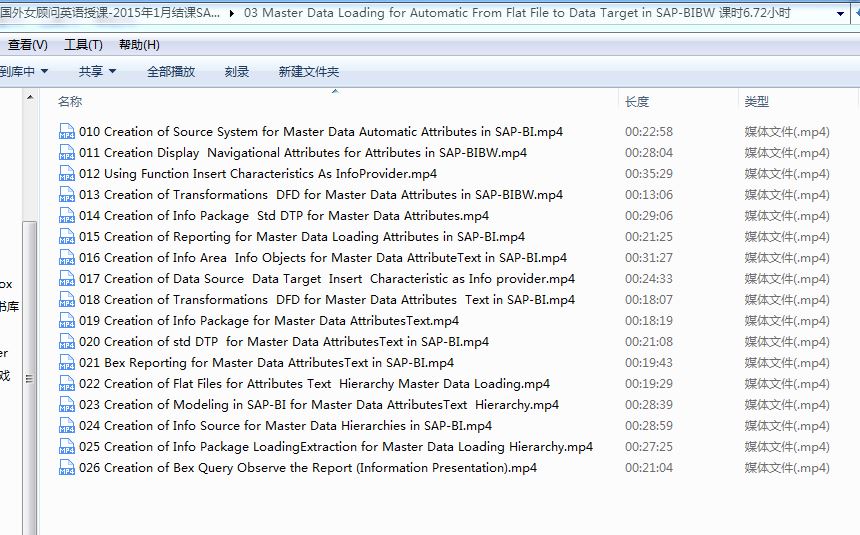The image size is (860, 535).
Task: Click the navigation pane scroll-up arrow
Action: click(x=30, y=98)
